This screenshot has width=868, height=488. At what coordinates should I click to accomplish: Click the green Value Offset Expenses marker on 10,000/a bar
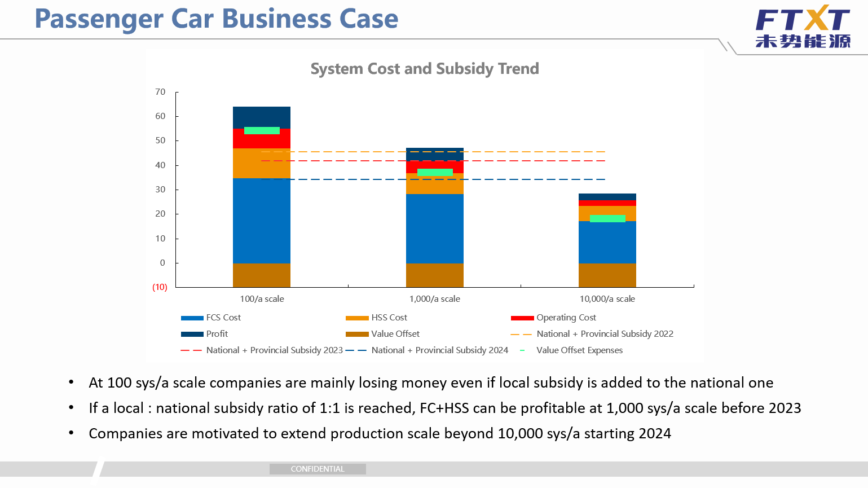[607, 219]
